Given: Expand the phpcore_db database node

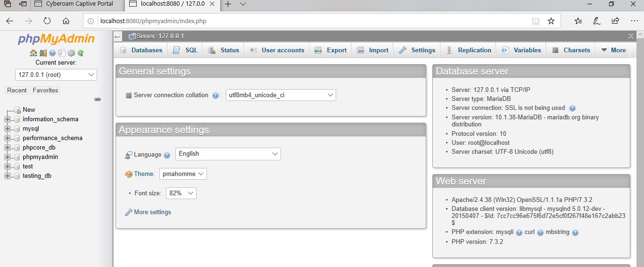Looking at the screenshot, I should pyautogui.click(x=7, y=148).
